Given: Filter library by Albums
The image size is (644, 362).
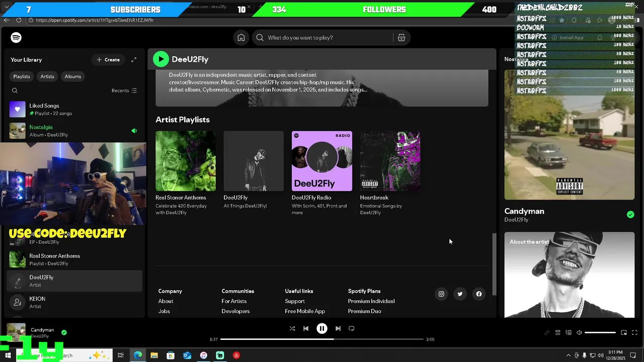Looking at the screenshot, I should point(73,76).
